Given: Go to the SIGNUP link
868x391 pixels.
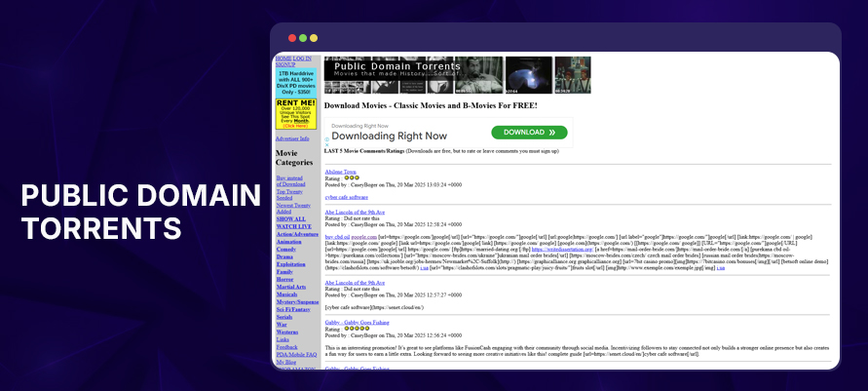Looking at the screenshot, I should (284, 64).
